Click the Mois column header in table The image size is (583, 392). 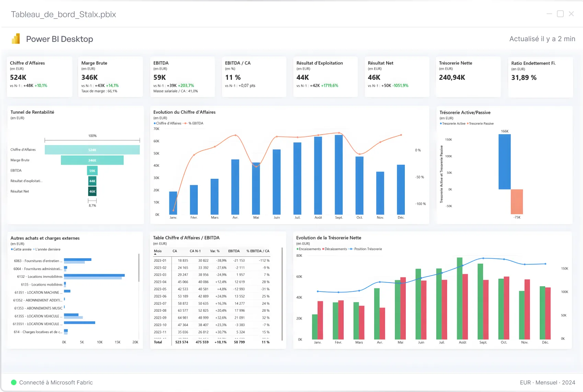(158, 251)
